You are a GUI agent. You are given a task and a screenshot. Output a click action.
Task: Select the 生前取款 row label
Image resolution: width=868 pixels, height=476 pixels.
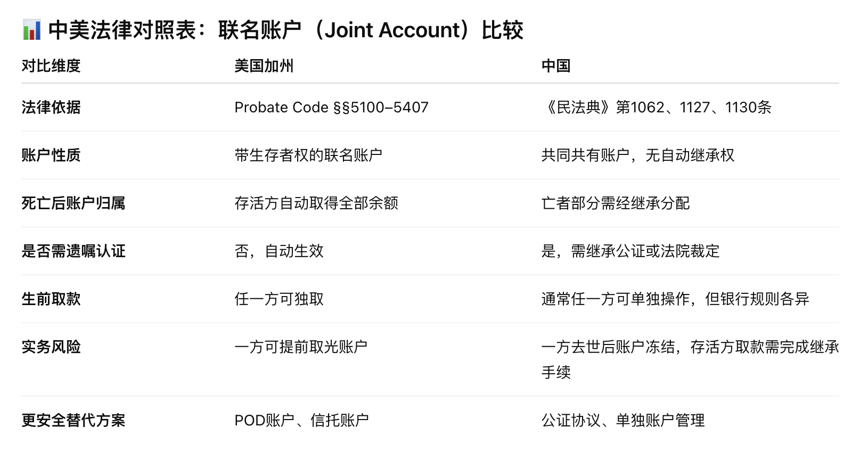click(x=51, y=299)
